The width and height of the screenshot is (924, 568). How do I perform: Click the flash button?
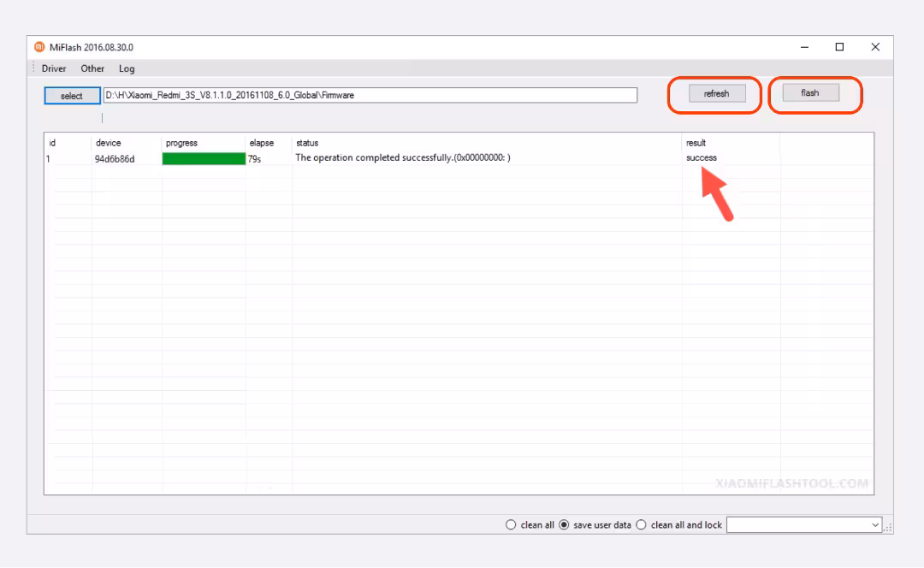click(810, 92)
